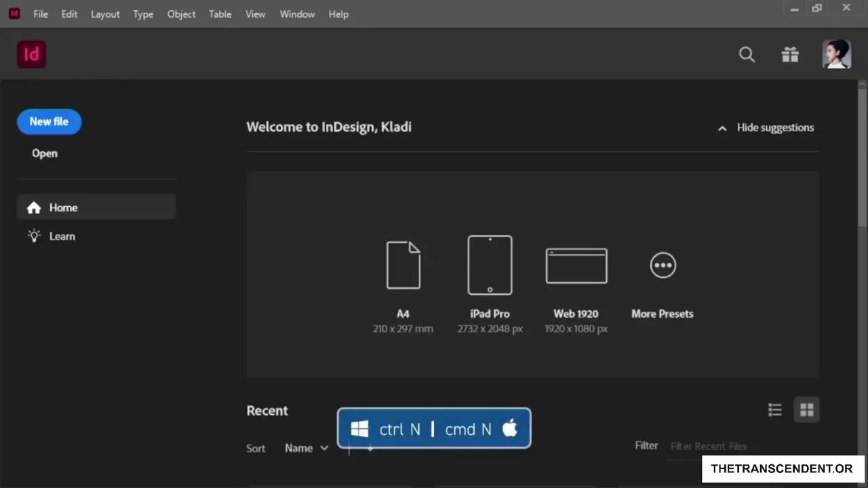
Task: Open the View menu
Action: pos(255,14)
